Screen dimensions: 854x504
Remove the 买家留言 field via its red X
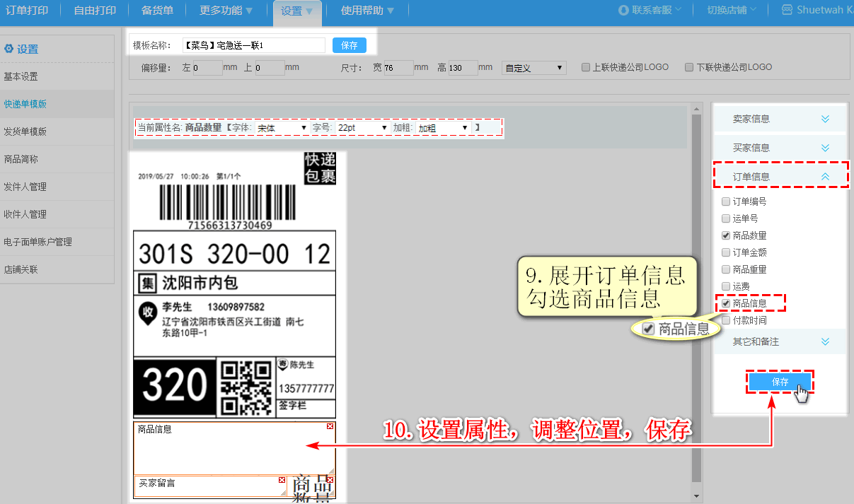(282, 480)
